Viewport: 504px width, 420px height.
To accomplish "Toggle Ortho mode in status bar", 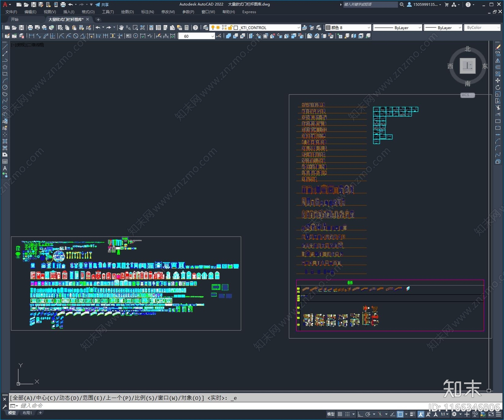I will (360, 414).
